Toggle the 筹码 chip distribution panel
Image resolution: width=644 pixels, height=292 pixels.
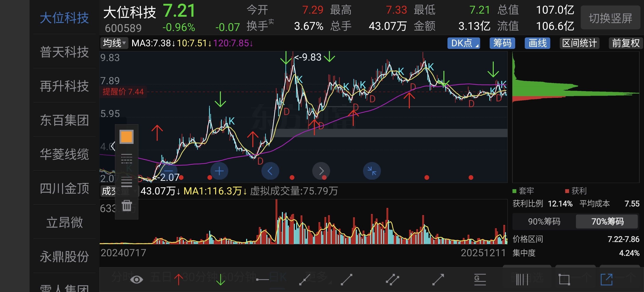[502, 43]
